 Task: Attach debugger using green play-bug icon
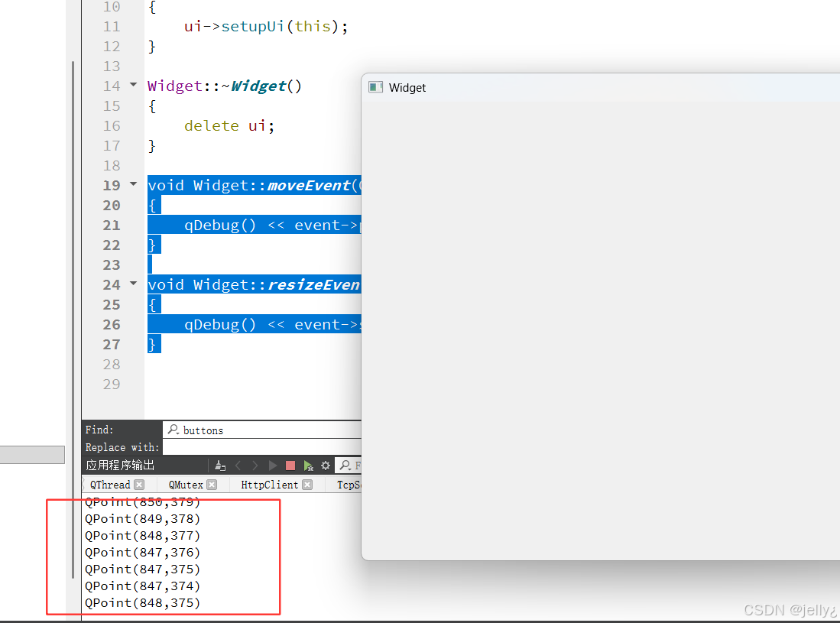pyautogui.click(x=308, y=466)
